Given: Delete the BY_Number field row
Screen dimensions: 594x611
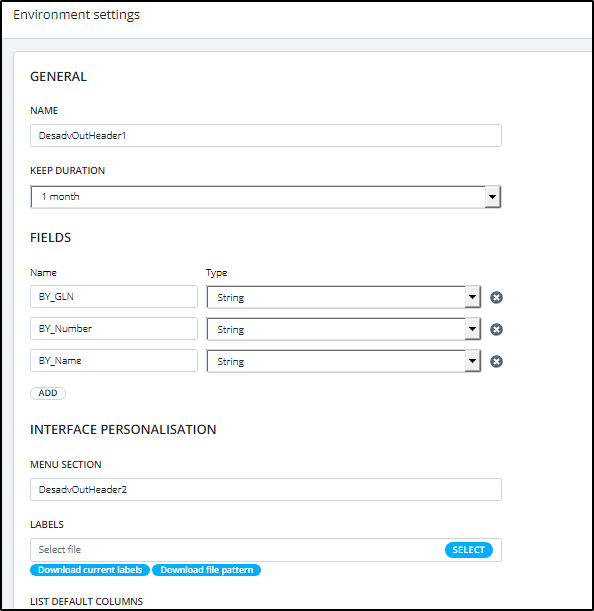Looking at the screenshot, I should tap(496, 330).
